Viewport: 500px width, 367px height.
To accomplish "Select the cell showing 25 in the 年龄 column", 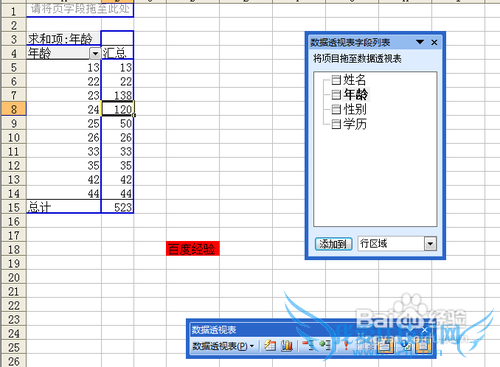I will 64,123.
